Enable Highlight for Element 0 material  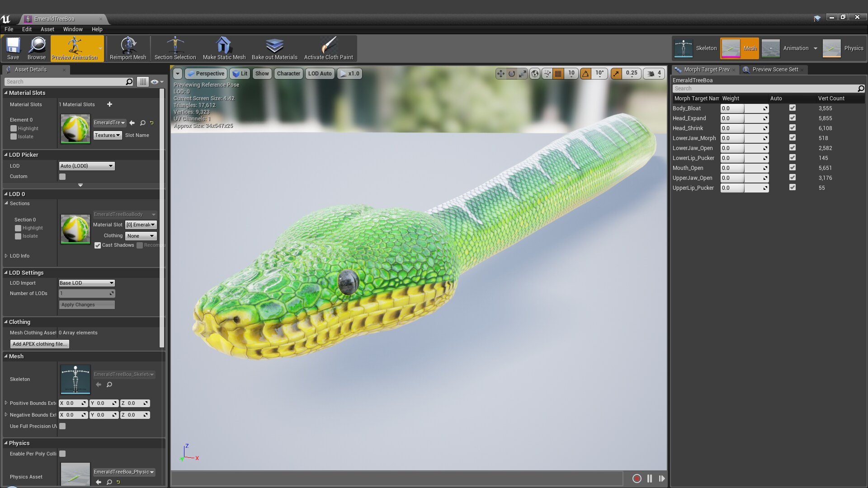(14, 128)
